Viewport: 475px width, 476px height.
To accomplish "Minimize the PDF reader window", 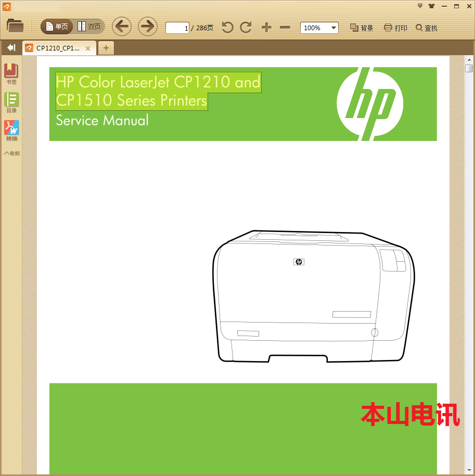I will click(444, 6).
